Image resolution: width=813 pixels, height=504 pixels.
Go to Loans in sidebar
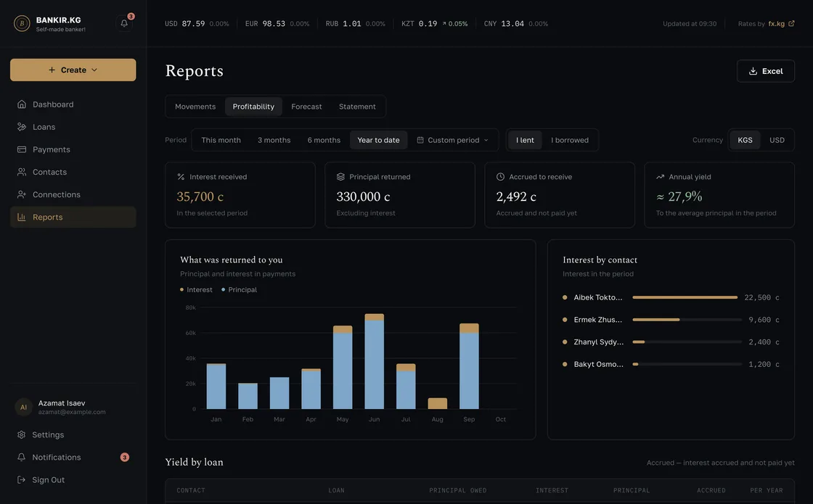click(x=73, y=127)
